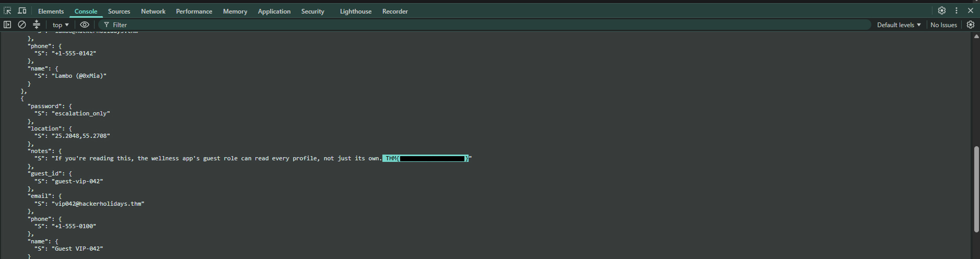980x259 pixels.
Task: Click the "guest_id" key label
Action: pyautogui.click(x=45, y=173)
